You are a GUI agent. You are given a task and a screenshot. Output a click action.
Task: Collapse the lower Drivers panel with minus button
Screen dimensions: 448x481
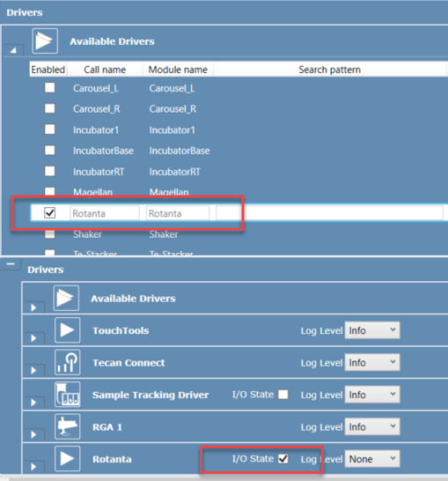click(11, 264)
